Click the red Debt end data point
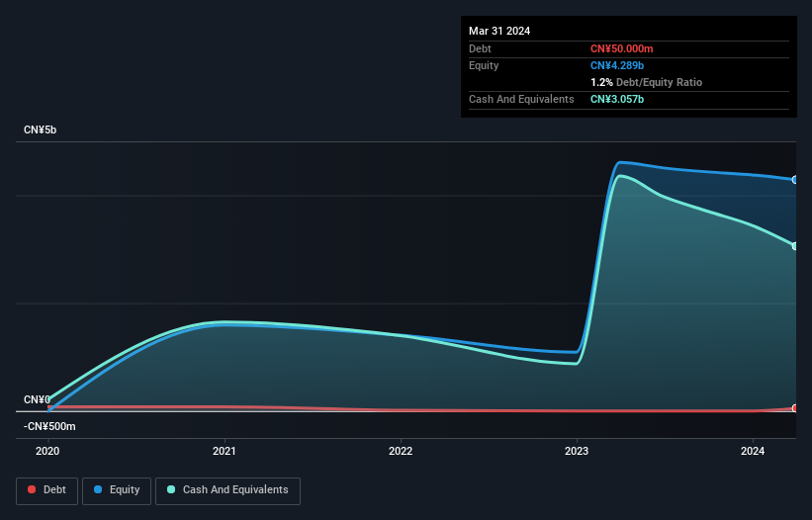Image resolution: width=812 pixels, height=520 pixels. pos(795,408)
